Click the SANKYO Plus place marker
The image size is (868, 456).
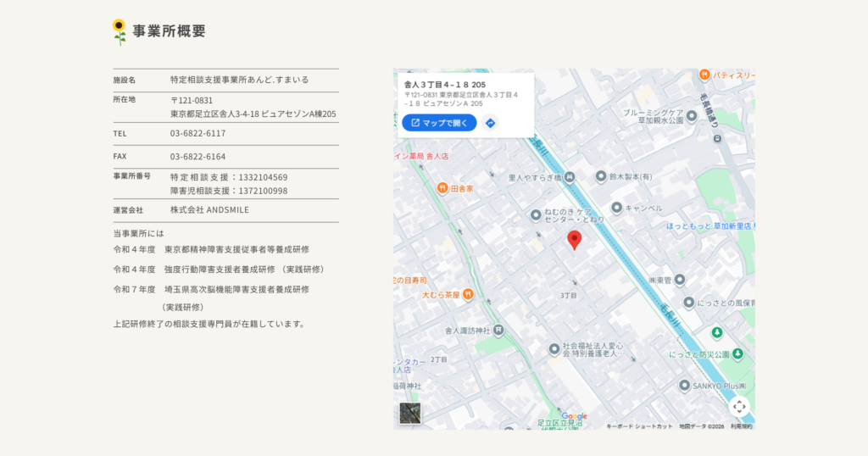[x=684, y=385]
